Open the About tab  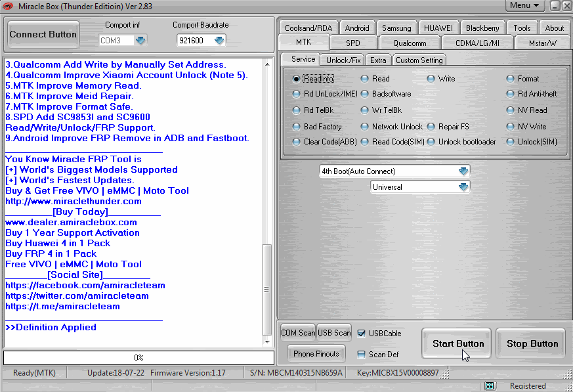click(555, 28)
